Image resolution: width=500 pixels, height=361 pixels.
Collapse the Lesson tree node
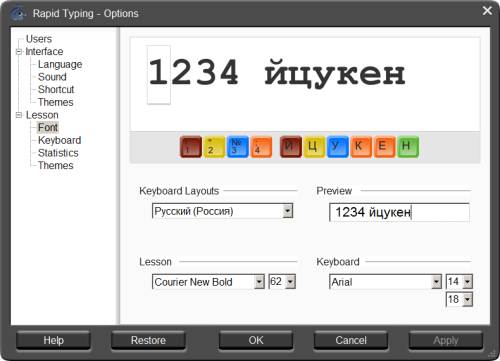point(19,115)
